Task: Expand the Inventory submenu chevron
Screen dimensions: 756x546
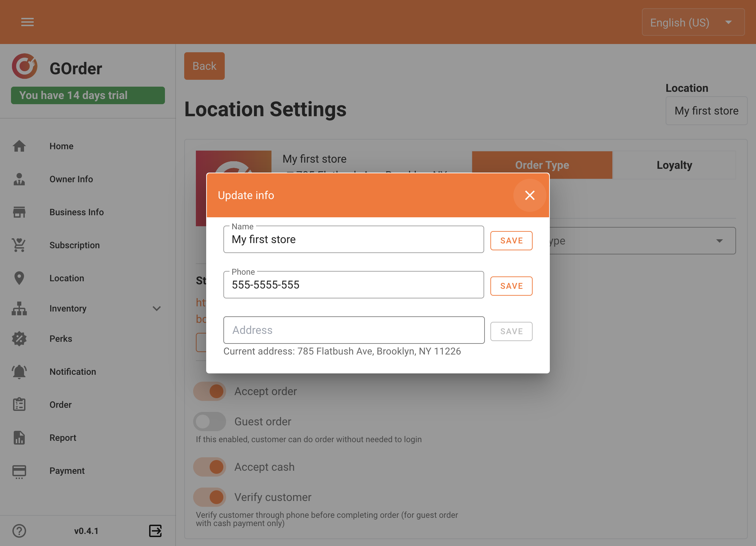Action: point(157,308)
